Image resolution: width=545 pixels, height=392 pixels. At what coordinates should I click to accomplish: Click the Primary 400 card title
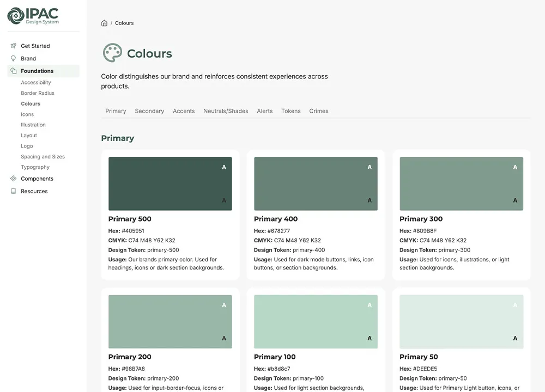coord(276,219)
